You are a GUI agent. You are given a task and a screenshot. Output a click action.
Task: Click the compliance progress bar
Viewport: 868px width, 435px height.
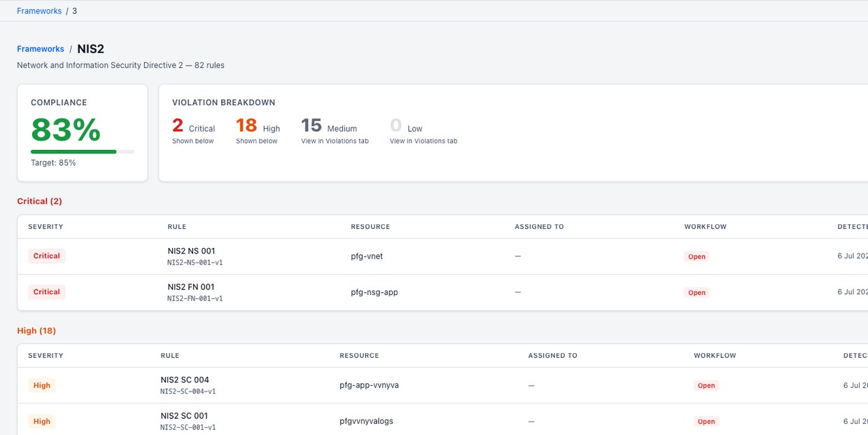click(83, 151)
